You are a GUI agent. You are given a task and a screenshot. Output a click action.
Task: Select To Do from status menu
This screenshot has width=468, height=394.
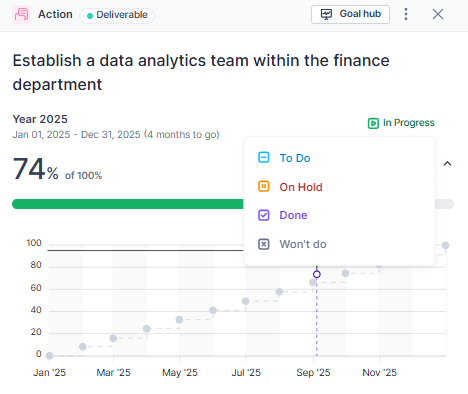click(x=339, y=158)
